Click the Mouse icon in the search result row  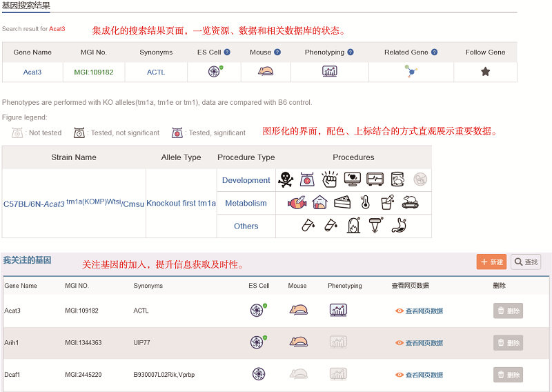tap(266, 71)
